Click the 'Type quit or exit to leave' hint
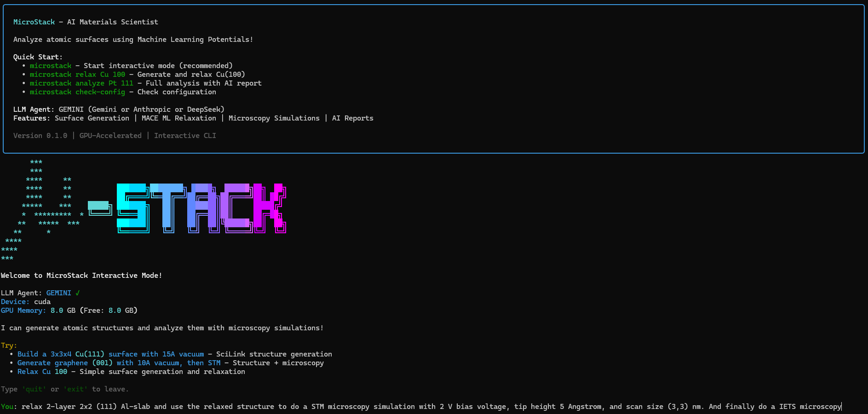 [65, 389]
